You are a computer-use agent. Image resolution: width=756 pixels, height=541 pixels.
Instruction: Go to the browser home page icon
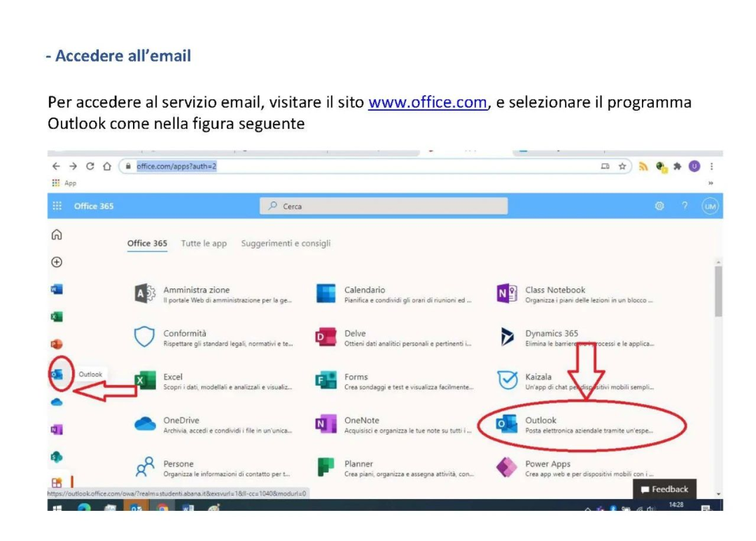pyautogui.click(x=107, y=167)
